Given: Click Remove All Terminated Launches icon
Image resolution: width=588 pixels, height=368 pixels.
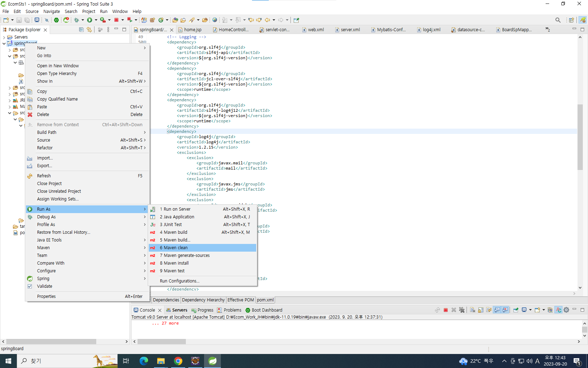Looking at the screenshot, I should (x=462, y=310).
